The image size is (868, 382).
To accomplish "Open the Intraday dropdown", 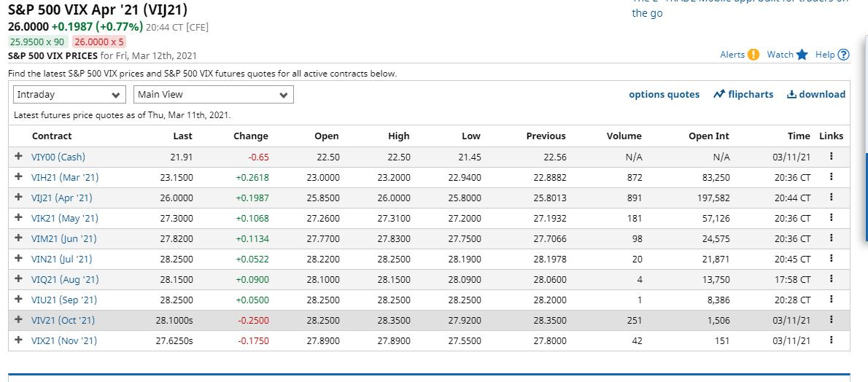I will [69, 95].
